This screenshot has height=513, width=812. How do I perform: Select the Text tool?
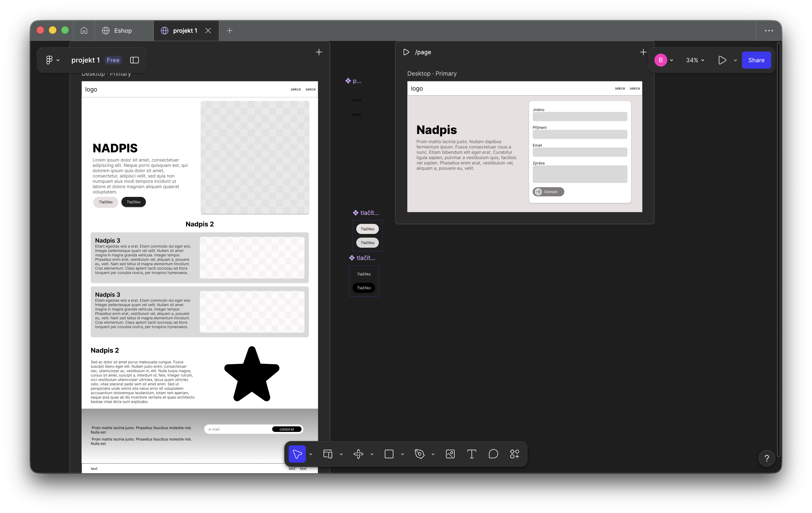pyautogui.click(x=472, y=454)
